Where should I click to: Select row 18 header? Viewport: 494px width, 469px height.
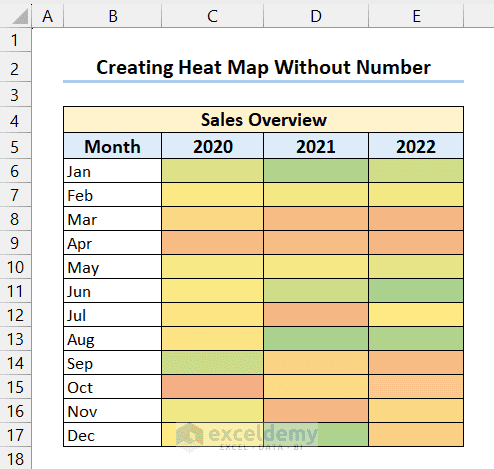coord(15,458)
